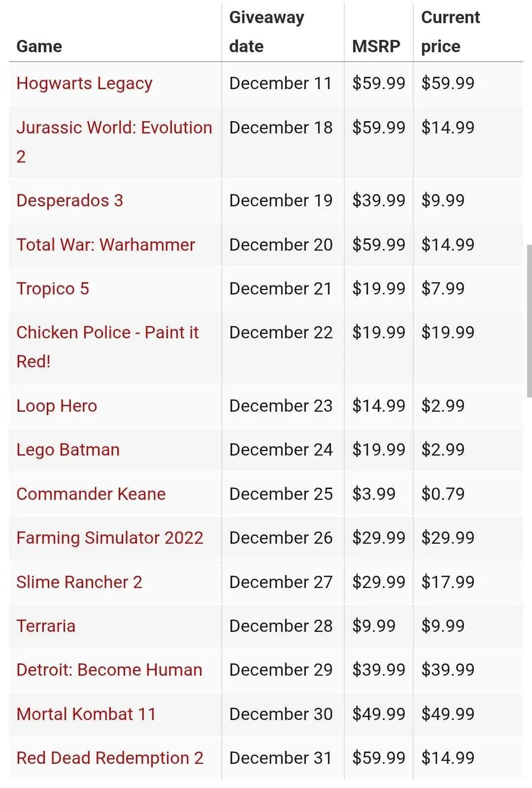Open the Detroit: Become Human link
The image size is (532, 788).
tap(109, 670)
